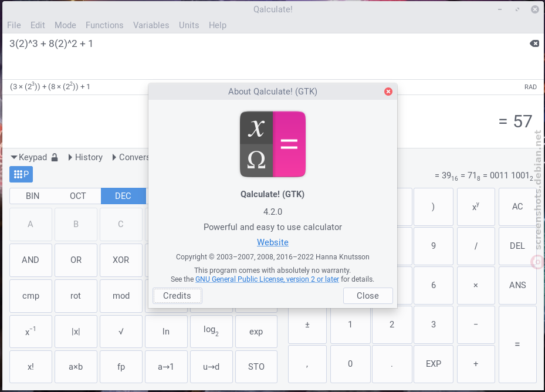
Task: Click the OR bitwise button
Action: click(76, 260)
